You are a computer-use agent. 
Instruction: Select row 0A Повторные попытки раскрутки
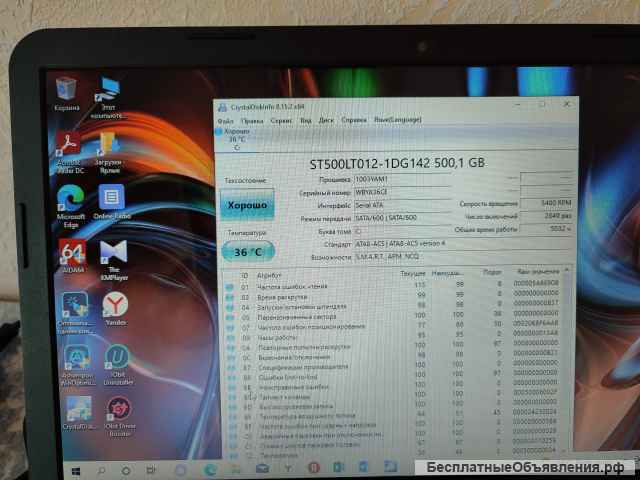click(x=394, y=347)
